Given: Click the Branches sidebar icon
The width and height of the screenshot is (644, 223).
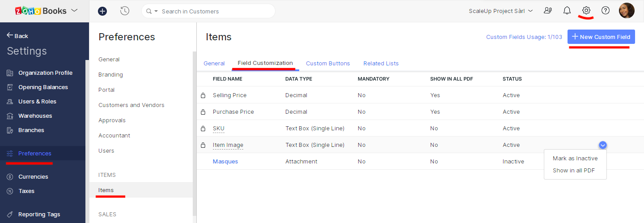Looking at the screenshot, I should [10, 130].
